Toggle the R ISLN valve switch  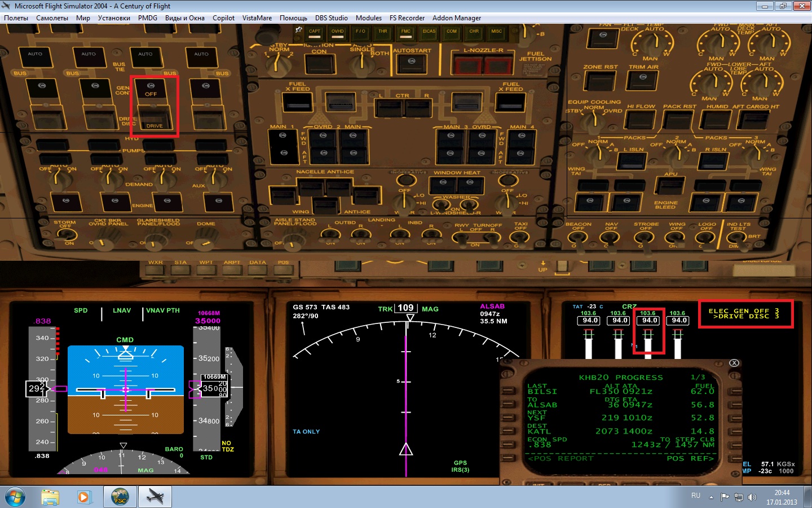click(x=714, y=161)
